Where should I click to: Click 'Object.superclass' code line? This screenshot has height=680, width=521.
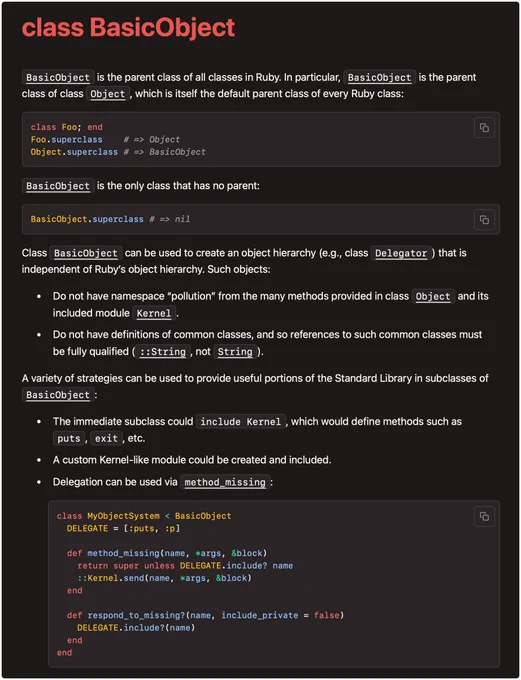(118, 152)
